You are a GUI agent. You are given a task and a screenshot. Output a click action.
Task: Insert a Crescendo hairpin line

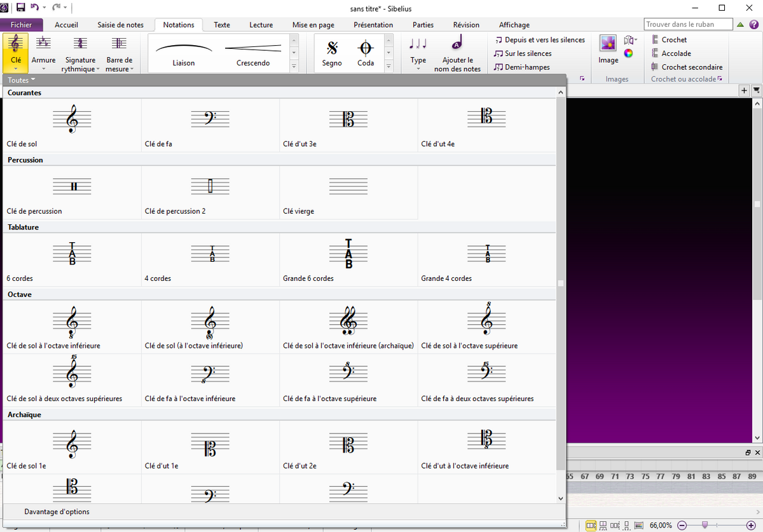(x=253, y=52)
